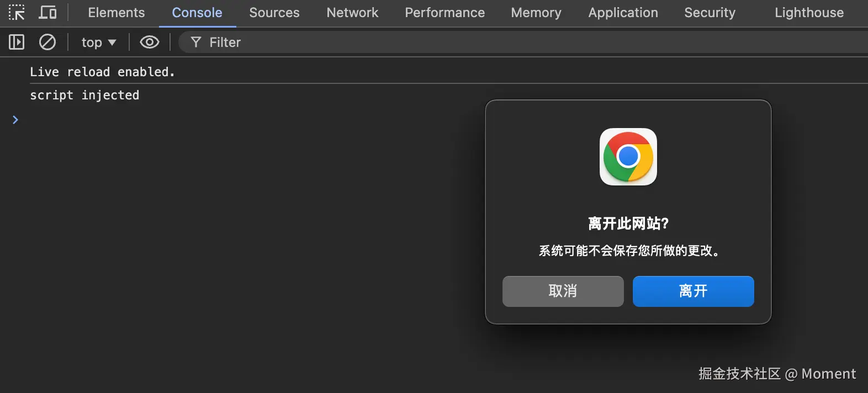
Task: Go to the Performance tab
Action: (x=444, y=13)
